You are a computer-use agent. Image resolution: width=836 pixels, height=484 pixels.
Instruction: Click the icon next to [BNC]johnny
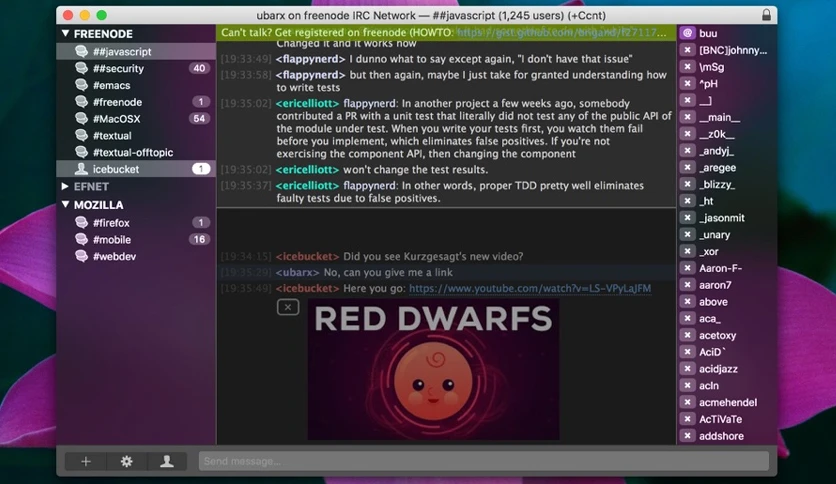pos(687,50)
